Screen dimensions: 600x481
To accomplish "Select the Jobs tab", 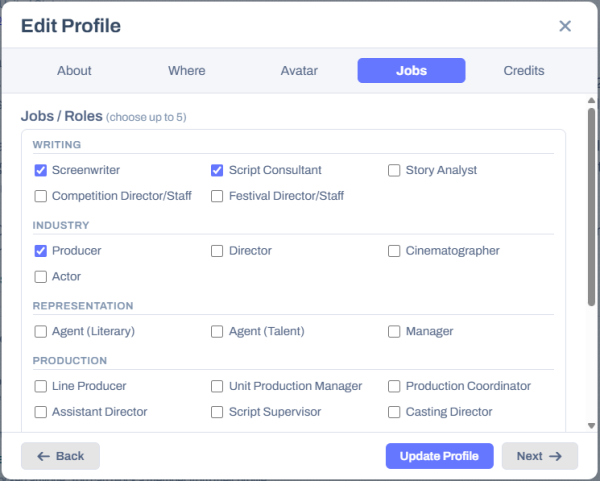I will click(x=411, y=70).
